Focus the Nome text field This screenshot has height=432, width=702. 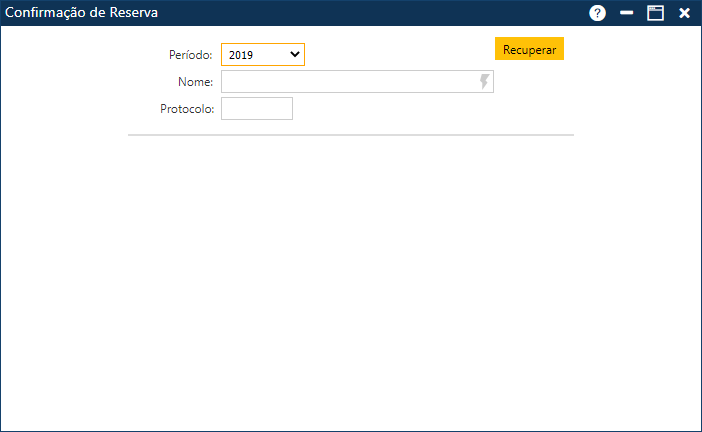pyautogui.click(x=350, y=82)
